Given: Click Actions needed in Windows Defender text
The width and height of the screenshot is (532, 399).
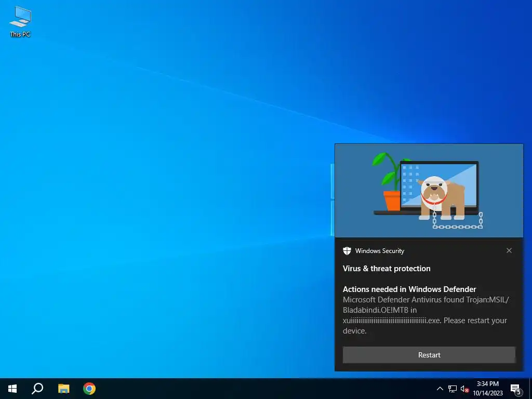Looking at the screenshot, I should pos(409,289).
